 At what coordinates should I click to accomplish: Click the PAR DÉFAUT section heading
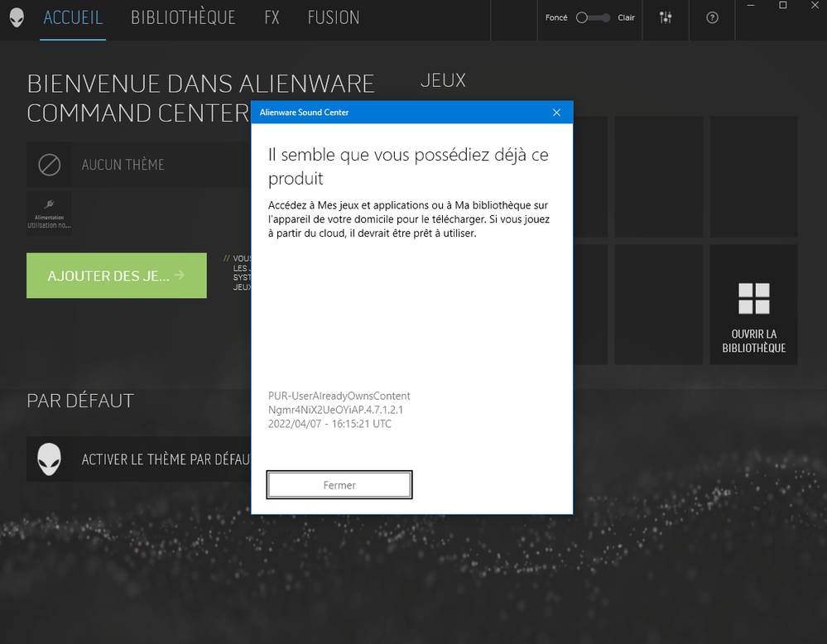(80, 401)
